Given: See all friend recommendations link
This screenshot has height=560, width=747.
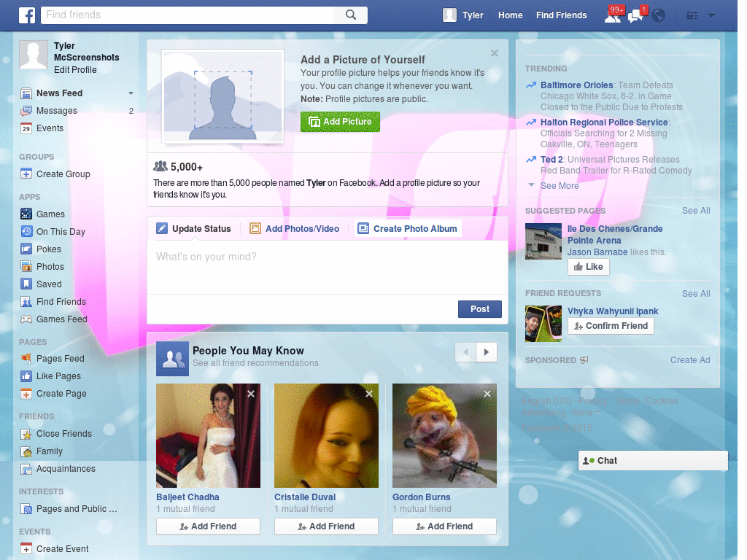Looking at the screenshot, I should [255, 363].
